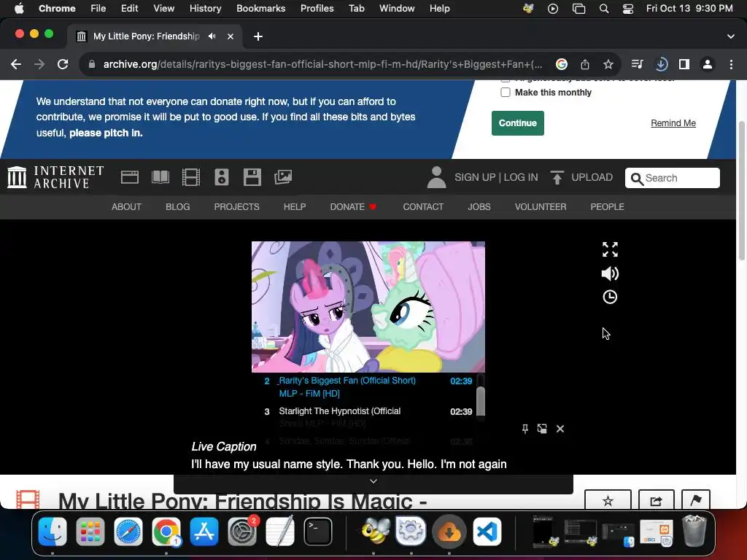Click the address bar URL
747x560 pixels.
click(322, 64)
